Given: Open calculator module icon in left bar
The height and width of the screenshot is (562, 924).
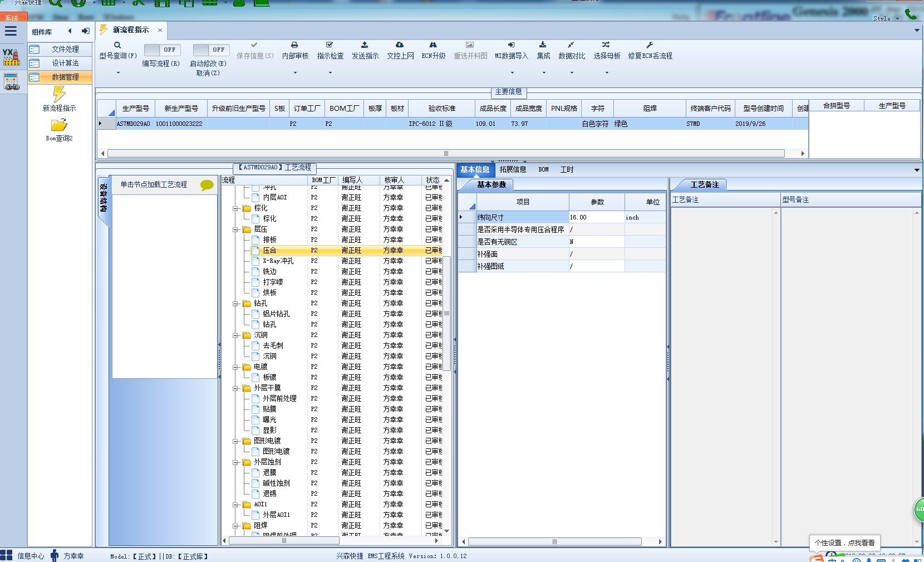Looking at the screenshot, I should click(x=11, y=82).
